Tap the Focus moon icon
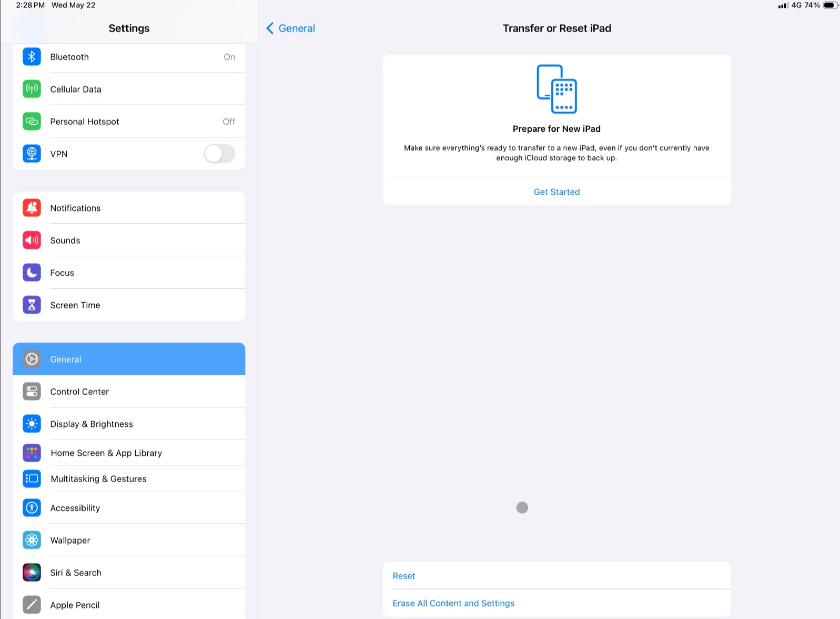This screenshot has width=840, height=619. 32,273
